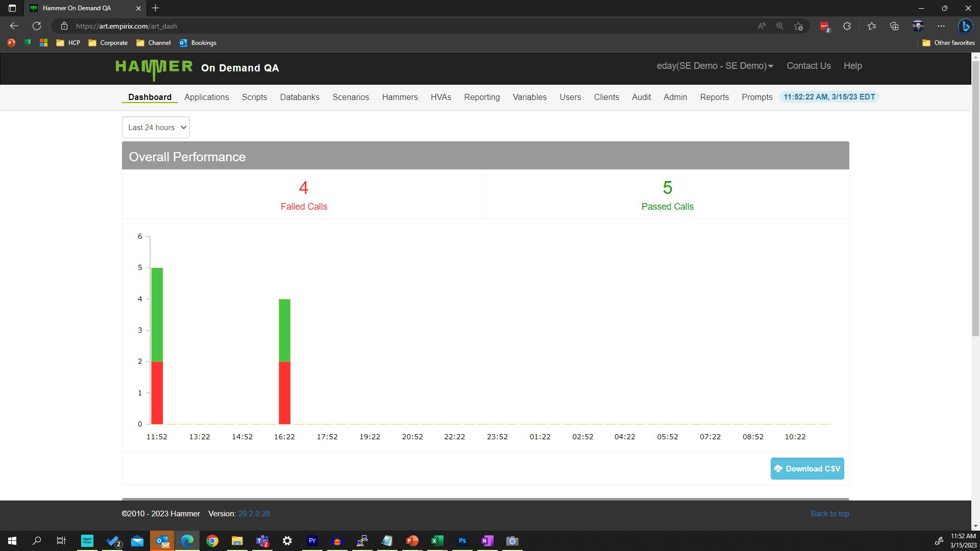Expand the Last 24 hours dropdown
The height and width of the screenshot is (551, 980).
[x=156, y=128]
